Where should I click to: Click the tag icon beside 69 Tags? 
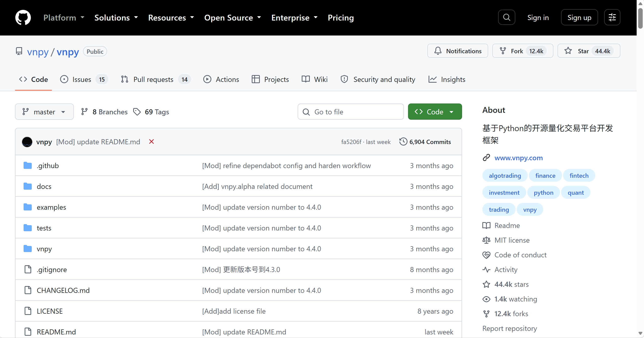[x=137, y=112]
